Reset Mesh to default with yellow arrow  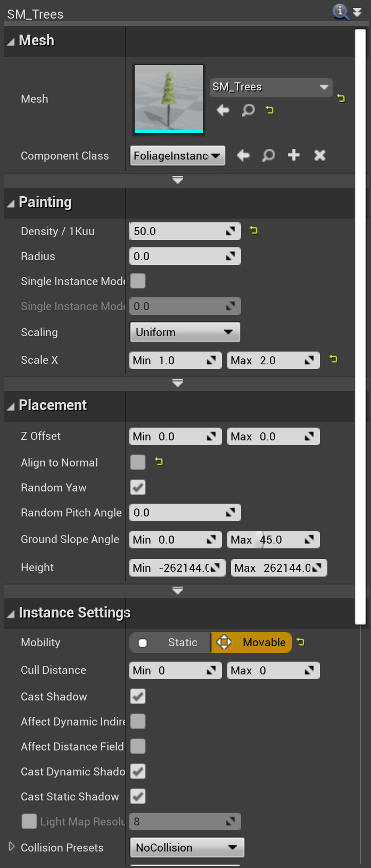pyautogui.click(x=341, y=98)
